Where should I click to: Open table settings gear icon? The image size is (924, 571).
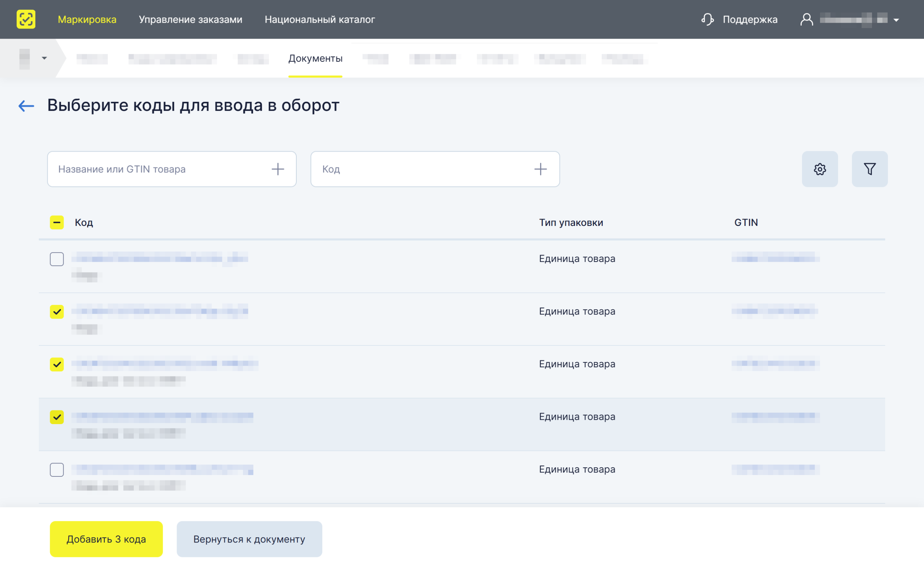coord(820,169)
